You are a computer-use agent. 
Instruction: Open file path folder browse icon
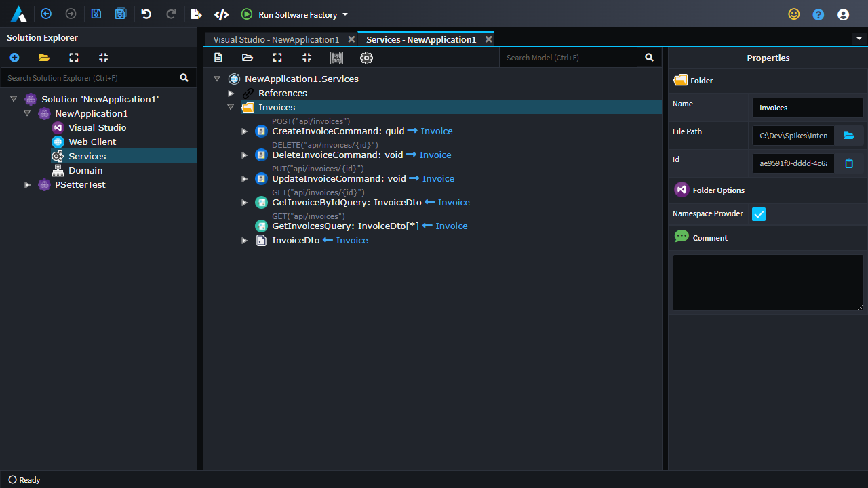pyautogui.click(x=849, y=136)
